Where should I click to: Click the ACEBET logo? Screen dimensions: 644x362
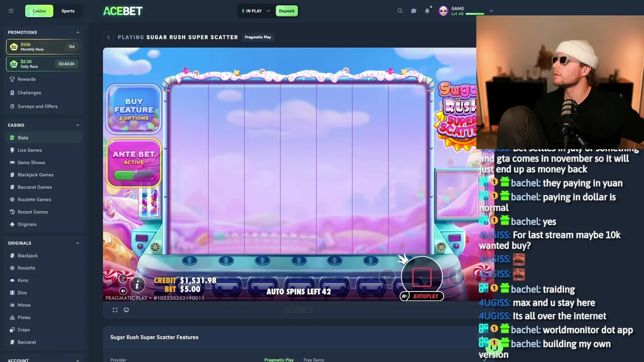[123, 11]
